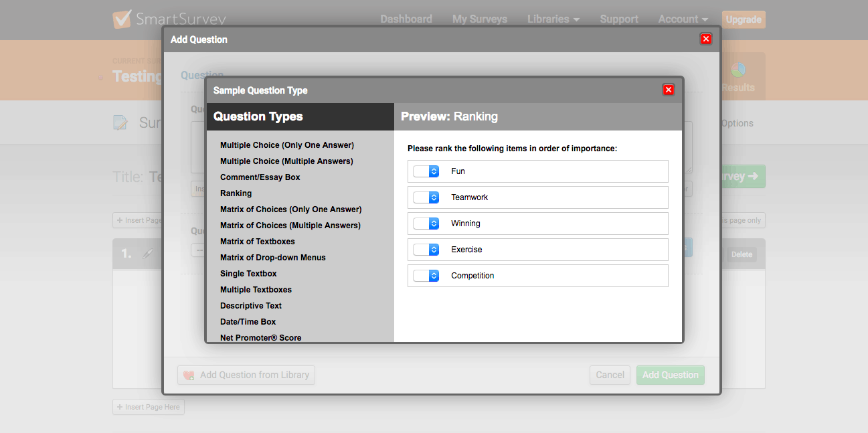Open rank dropdown for Teamwork
This screenshot has width=868, height=433.
(x=426, y=197)
